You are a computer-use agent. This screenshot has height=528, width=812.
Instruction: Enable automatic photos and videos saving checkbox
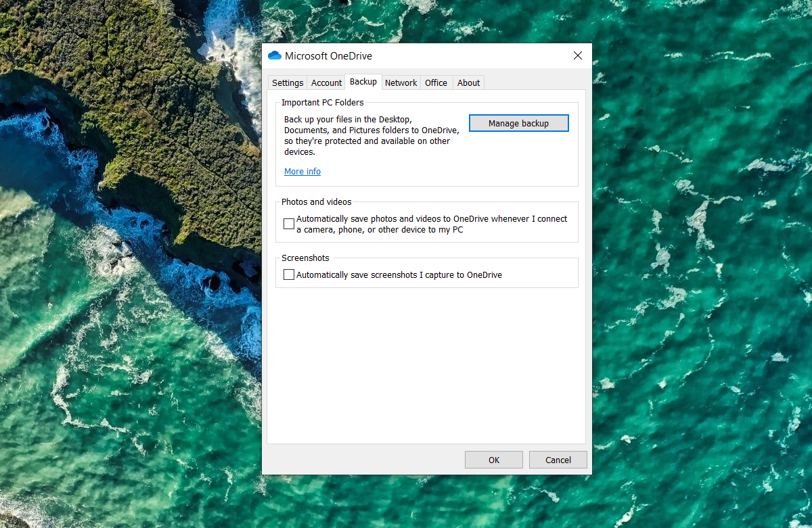click(x=289, y=224)
